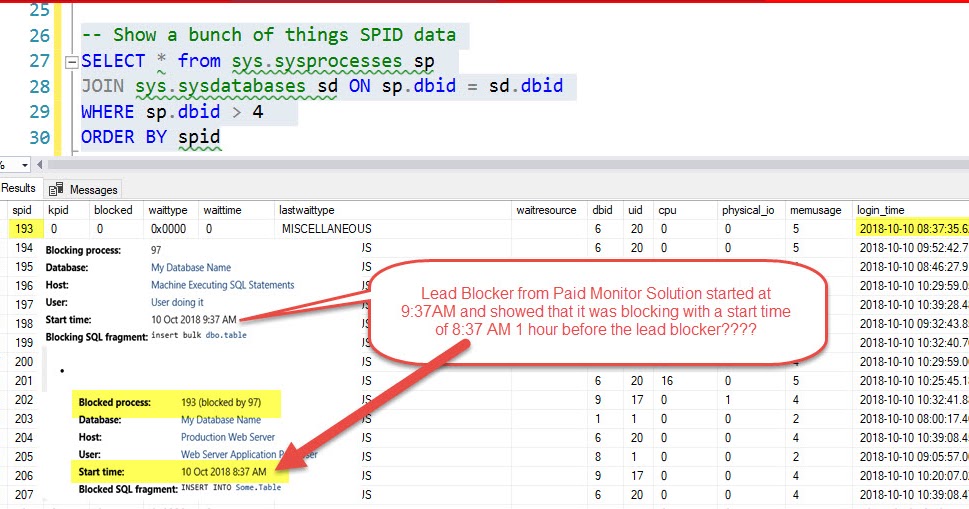The height and width of the screenshot is (509, 969).
Task: Click the editor horizontal scrollbar track
Action: pos(508,165)
